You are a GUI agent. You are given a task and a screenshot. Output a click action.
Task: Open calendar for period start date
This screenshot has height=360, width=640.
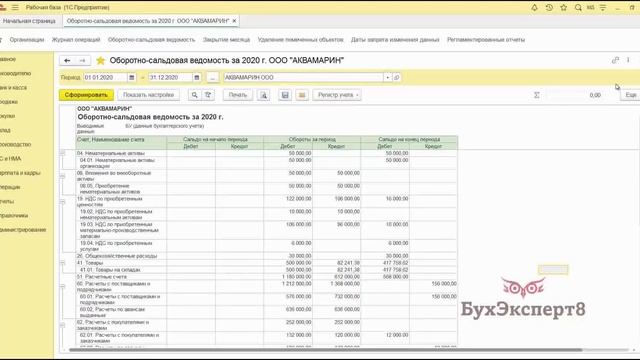(x=131, y=77)
